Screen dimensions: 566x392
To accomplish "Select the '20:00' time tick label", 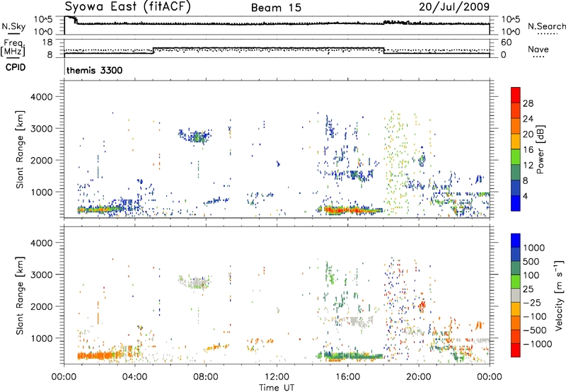I will click(418, 377).
